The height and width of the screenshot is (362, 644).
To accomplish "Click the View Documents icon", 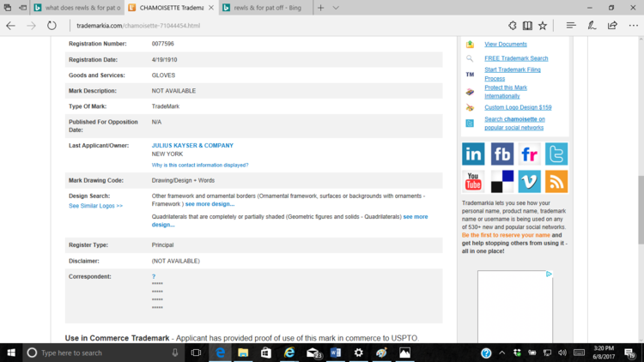I will [x=470, y=45].
